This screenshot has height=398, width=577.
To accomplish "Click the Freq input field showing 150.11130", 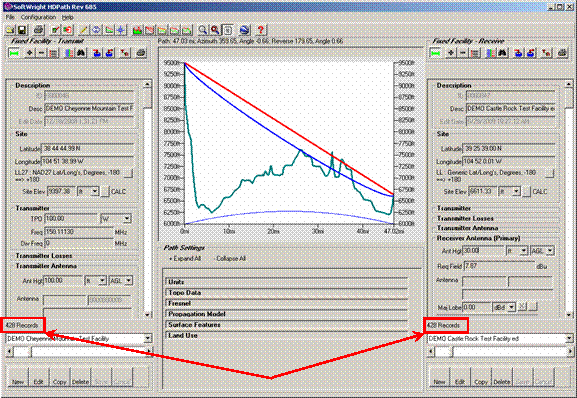I will (79, 232).
